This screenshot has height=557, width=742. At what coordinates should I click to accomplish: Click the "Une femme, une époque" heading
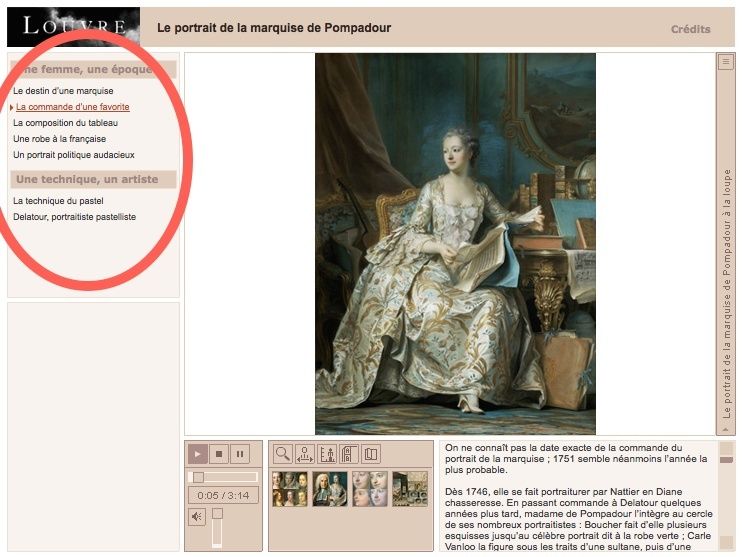93,69
